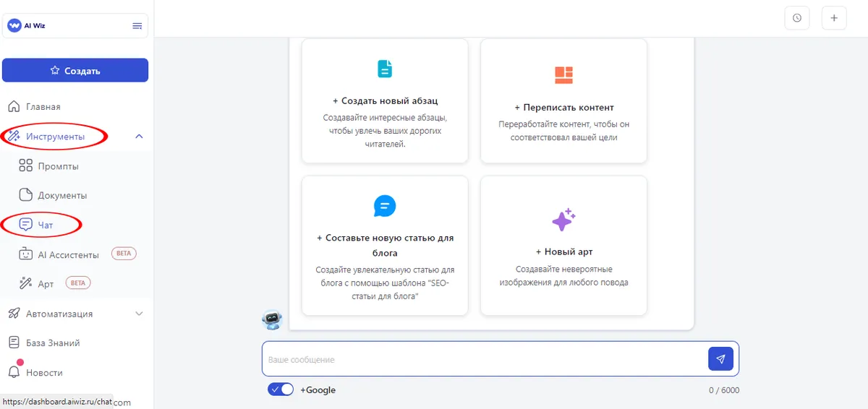Image resolution: width=868 pixels, height=409 pixels.
Task: Collapse sidebar using hamburger menu icon
Action: [x=137, y=26]
